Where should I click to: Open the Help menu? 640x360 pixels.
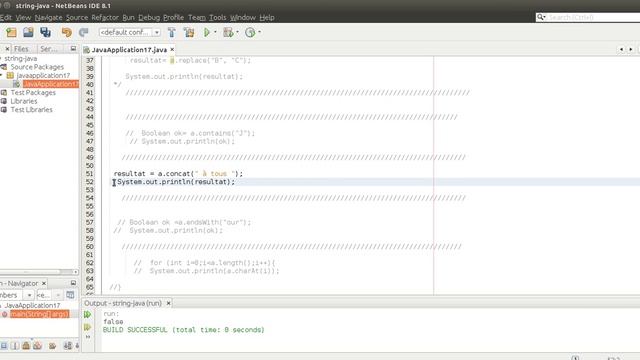click(x=267, y=17)
